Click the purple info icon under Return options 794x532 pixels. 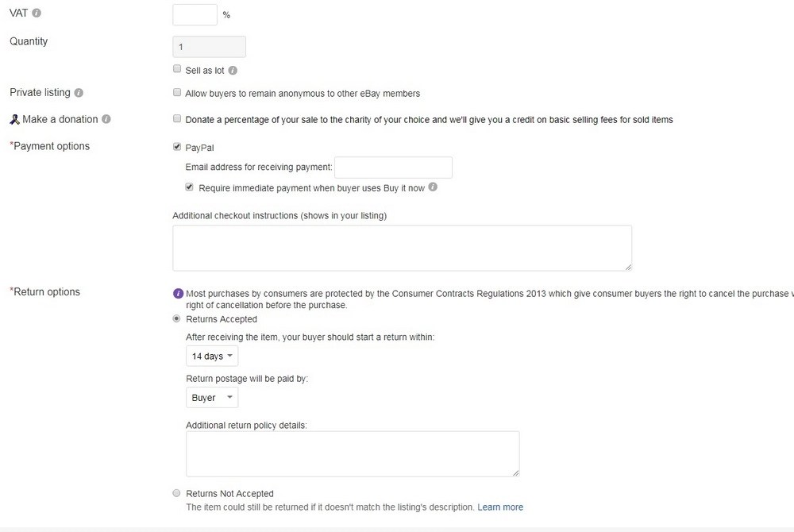(x=178, y=294)
